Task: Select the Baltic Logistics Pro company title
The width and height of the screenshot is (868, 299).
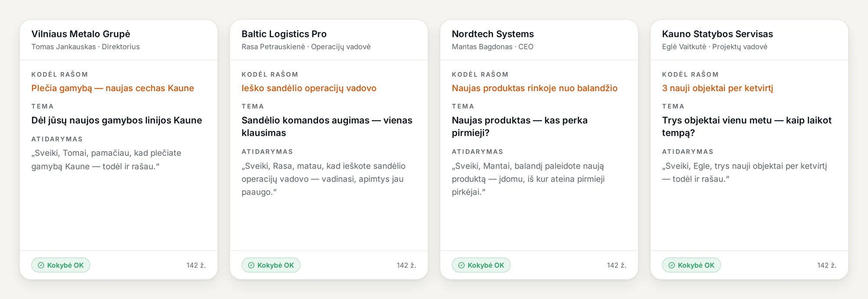Action: pos(284,34)
